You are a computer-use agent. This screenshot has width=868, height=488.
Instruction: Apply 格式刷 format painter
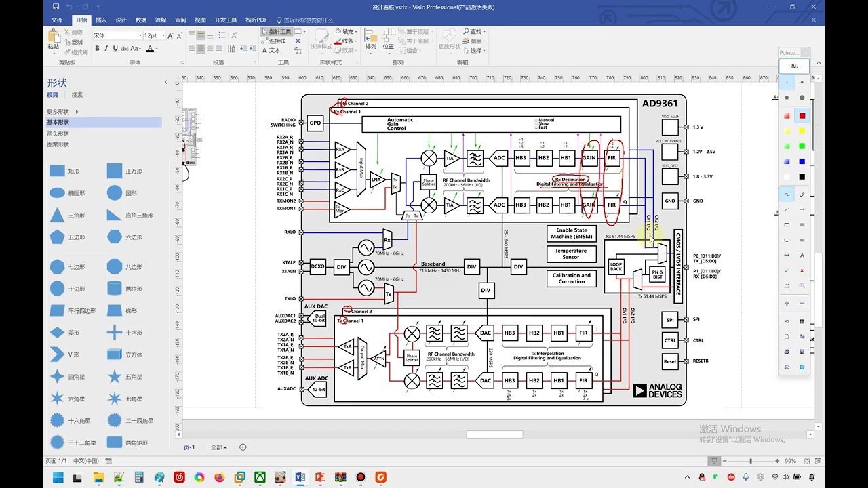[x=75, y=52]
